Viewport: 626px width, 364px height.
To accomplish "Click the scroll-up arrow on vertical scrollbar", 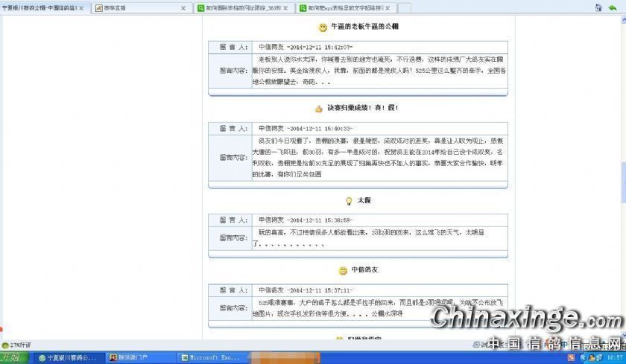I will point(622,20).
